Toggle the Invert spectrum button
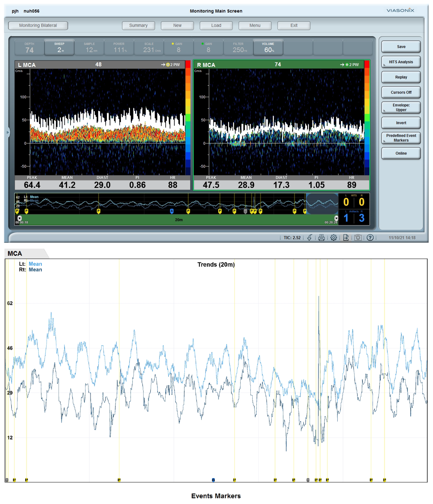This screenshot has width=433, height=504. point(401,123)
